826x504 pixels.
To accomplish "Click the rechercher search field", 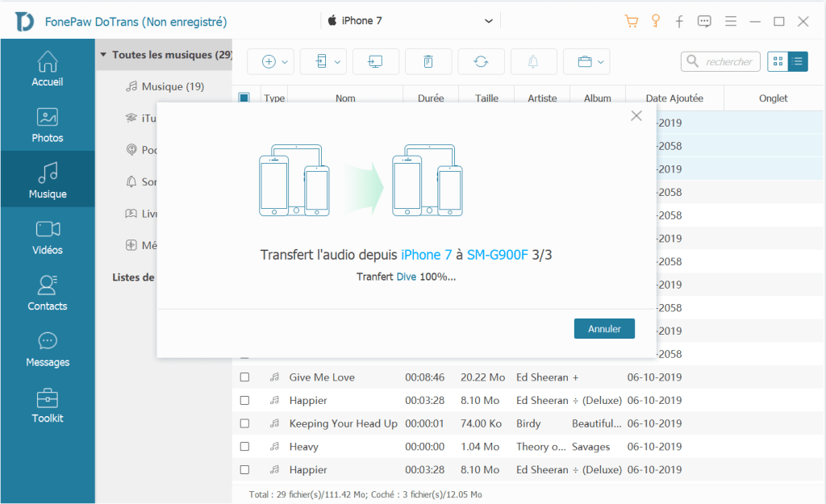I will [x=720, y=61].
